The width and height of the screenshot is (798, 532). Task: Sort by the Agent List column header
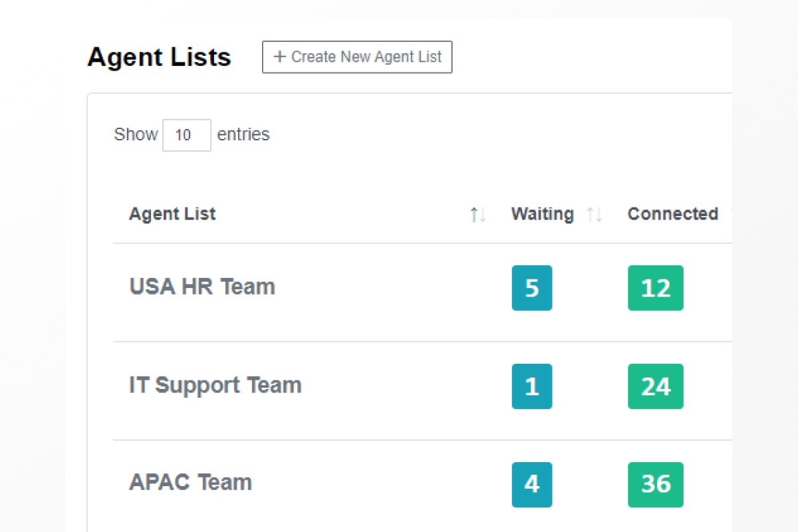[x=172, y=214]
